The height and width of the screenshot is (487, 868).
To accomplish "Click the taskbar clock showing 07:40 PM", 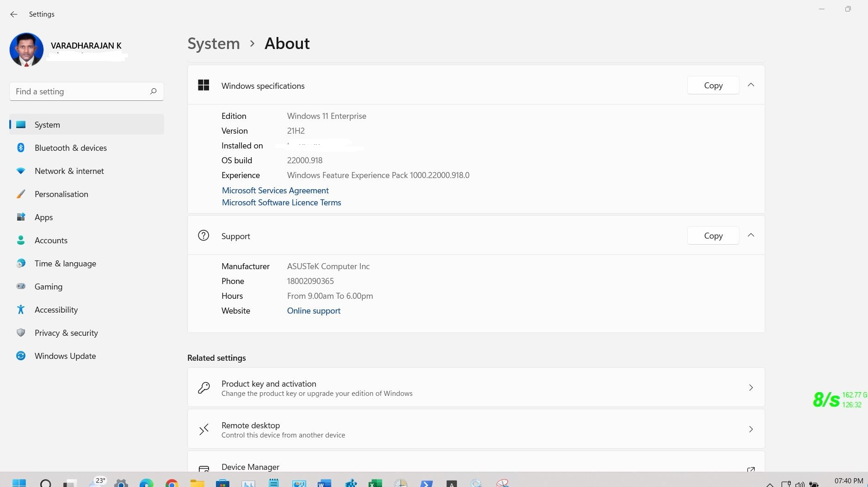I will coord(849,481).
